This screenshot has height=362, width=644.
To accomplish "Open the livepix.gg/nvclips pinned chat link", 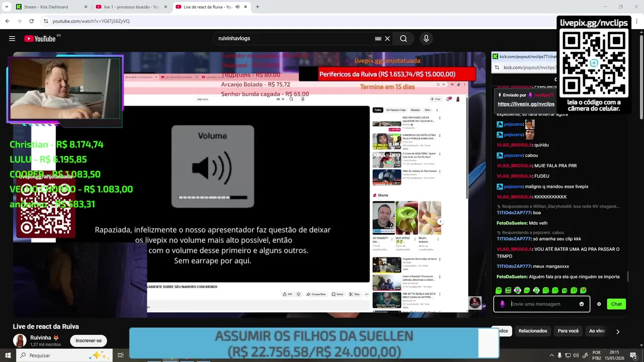I will pyautogui.click(x=526, y=104).
